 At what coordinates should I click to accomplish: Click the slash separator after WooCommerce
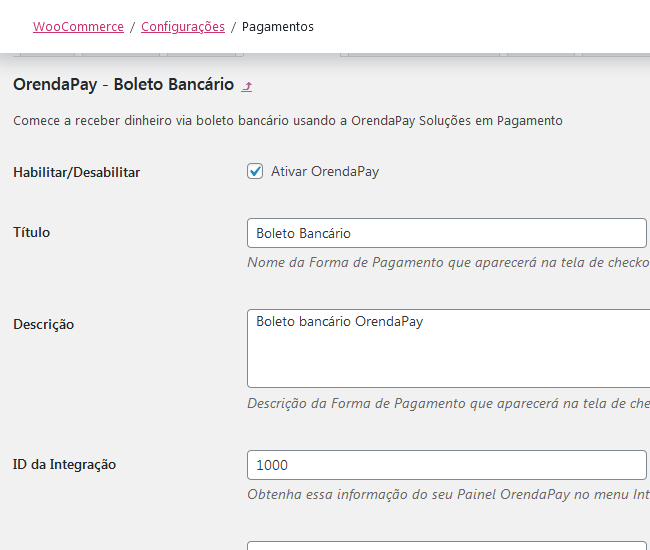click(x=132, y=27)
